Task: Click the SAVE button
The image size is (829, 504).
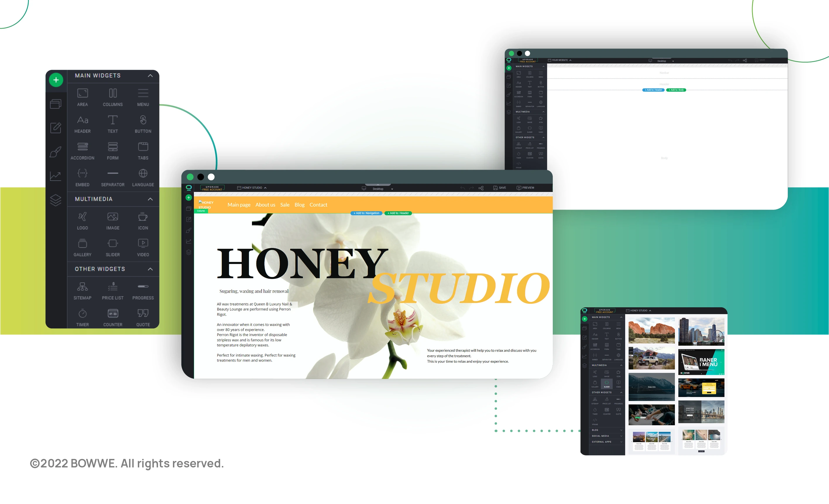Action: 499,188
